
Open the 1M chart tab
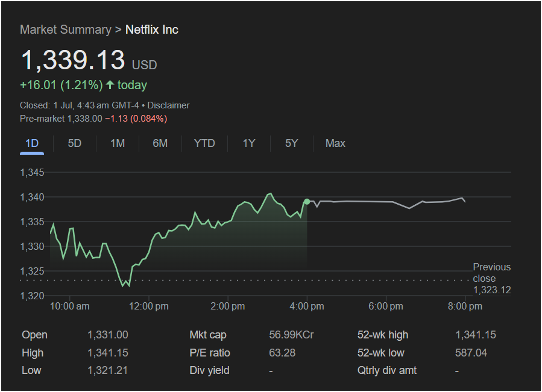tap(118, 143)
